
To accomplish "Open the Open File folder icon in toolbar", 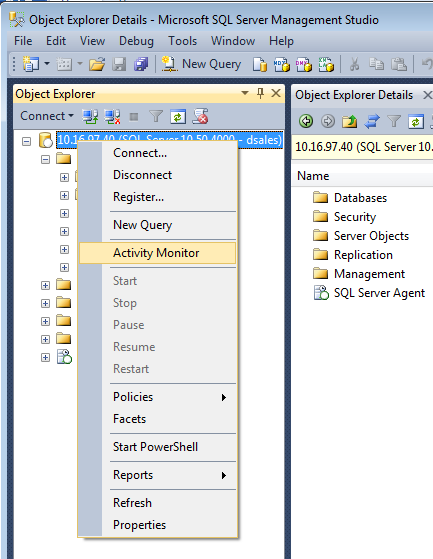I will click(x=97, y=65).
